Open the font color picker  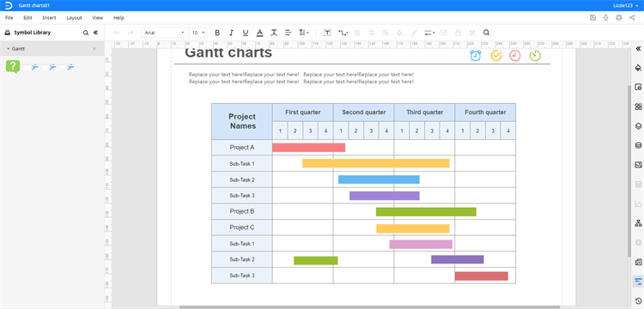coord(259,33)
